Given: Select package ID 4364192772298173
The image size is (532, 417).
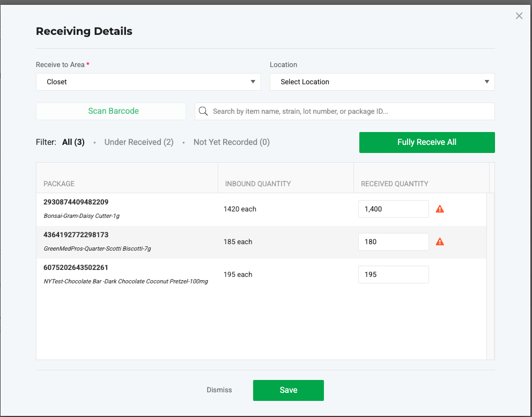Looking at the screenshot, I should [76, 235].
